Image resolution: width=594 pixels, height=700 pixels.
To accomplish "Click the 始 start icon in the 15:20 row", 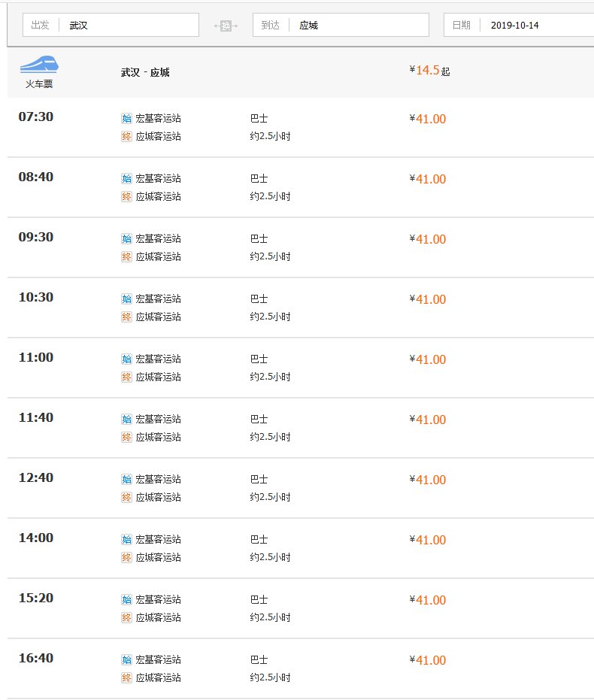I will coord(126,599).
